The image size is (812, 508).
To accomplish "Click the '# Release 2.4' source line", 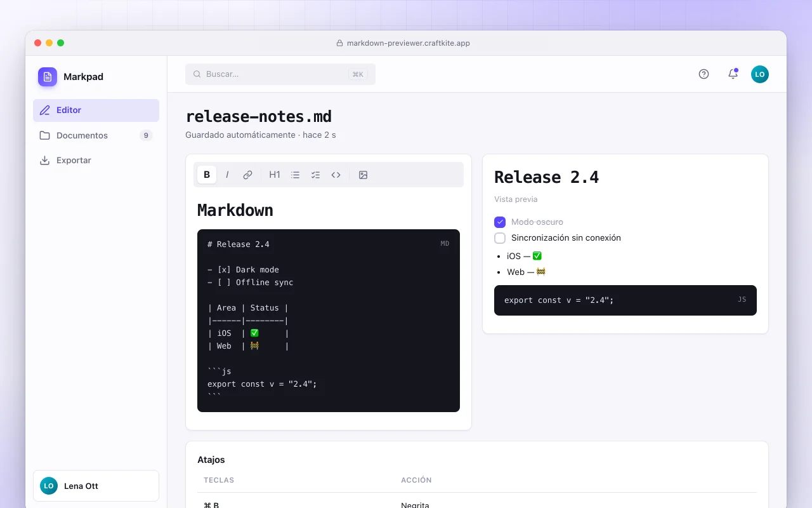I will click(239, 244).
